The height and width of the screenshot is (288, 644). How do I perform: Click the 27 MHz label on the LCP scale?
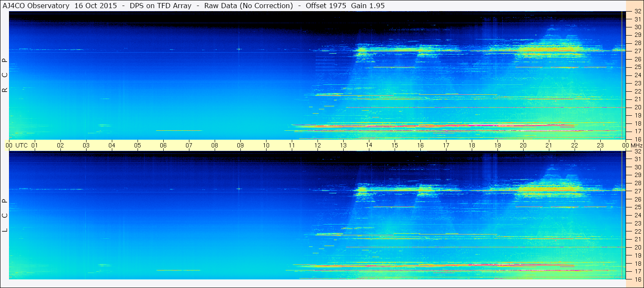(x=638, y=191)
